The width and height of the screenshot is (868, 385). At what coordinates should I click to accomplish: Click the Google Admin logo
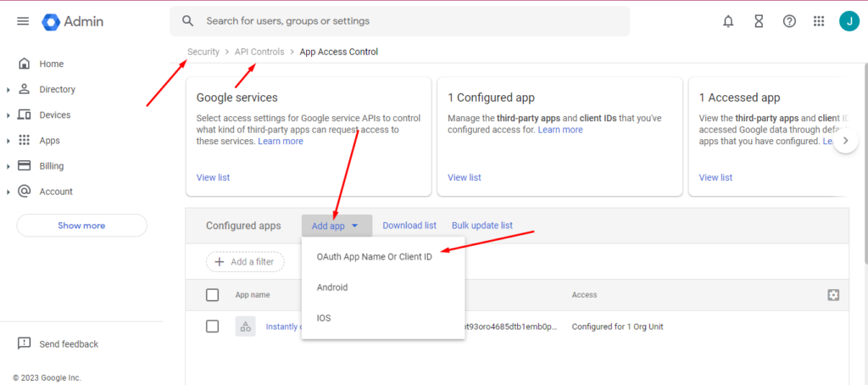click(x=73, y=21)
